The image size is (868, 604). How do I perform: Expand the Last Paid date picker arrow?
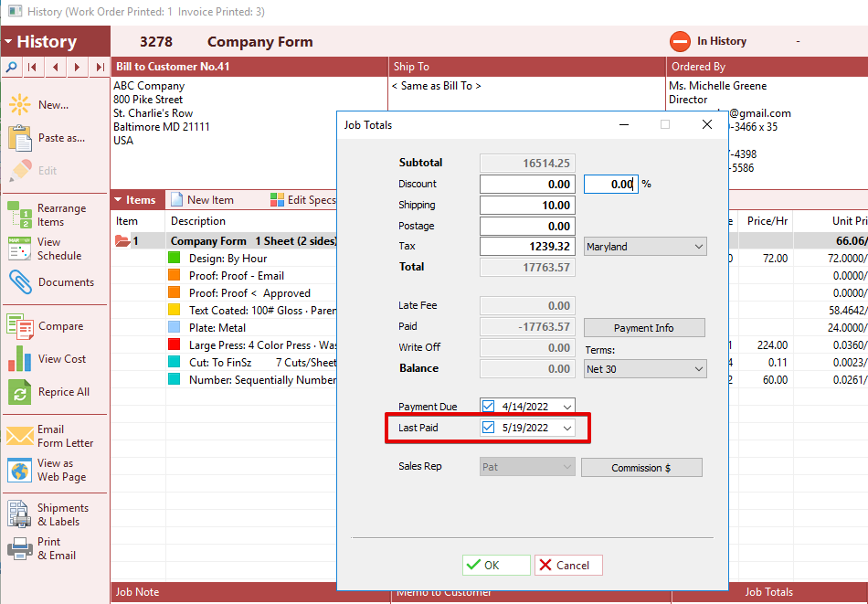pos(566,428)
